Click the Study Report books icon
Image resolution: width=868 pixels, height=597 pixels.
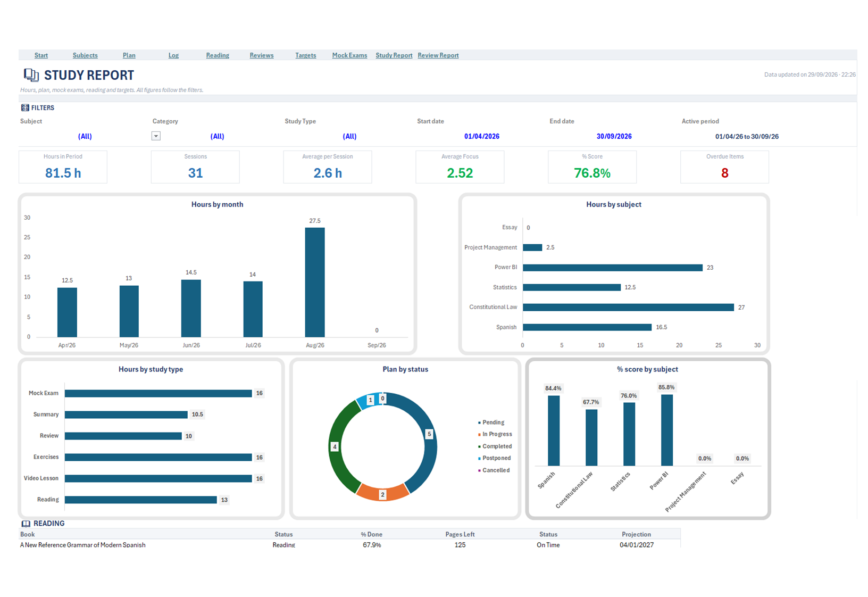tap(31, 75)
